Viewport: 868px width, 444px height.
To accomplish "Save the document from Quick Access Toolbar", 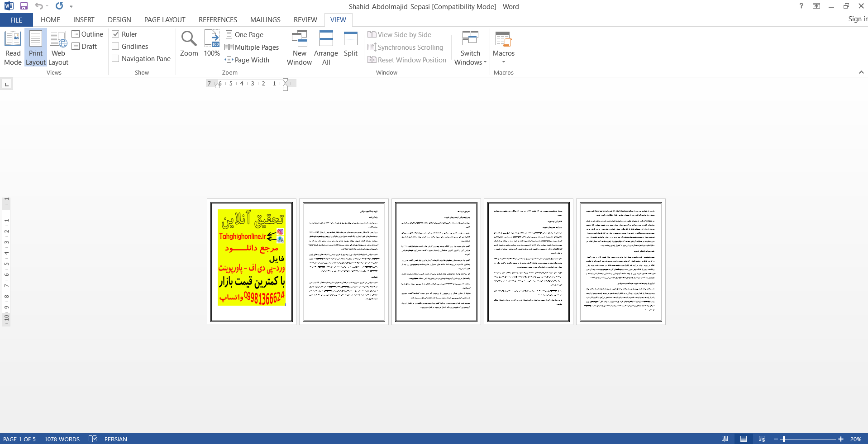I will tap(24, 6).
